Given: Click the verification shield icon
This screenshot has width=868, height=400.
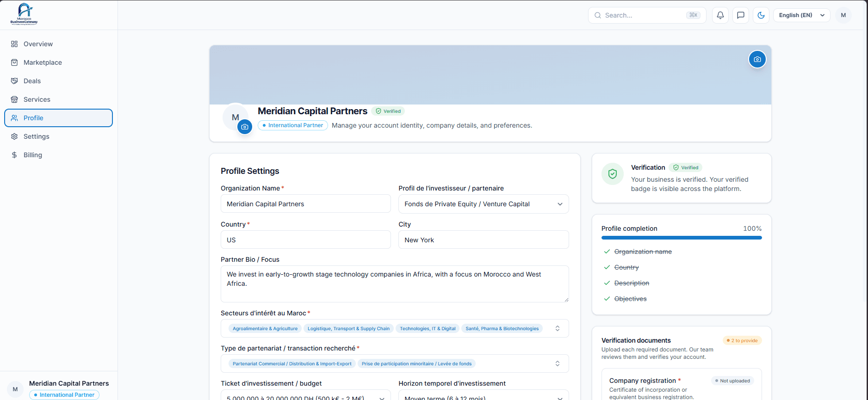Looking at the screenshot, I should point(613,174).
